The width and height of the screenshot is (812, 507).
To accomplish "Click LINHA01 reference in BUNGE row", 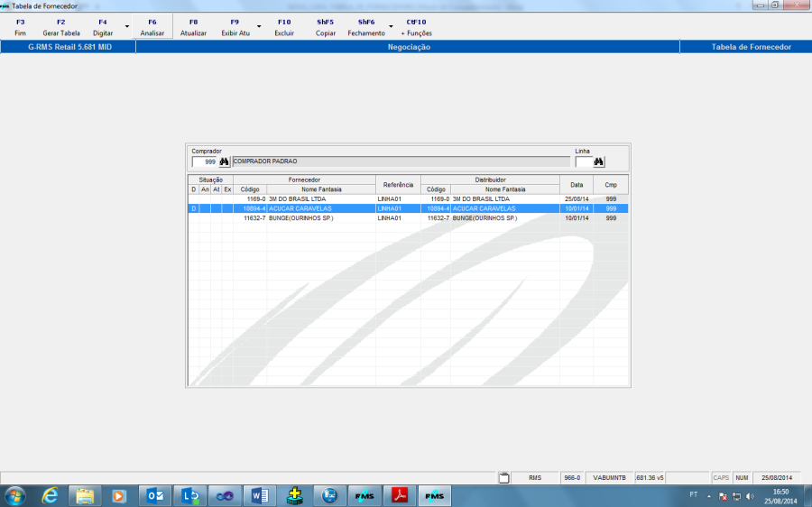I will tap(398, 218).
